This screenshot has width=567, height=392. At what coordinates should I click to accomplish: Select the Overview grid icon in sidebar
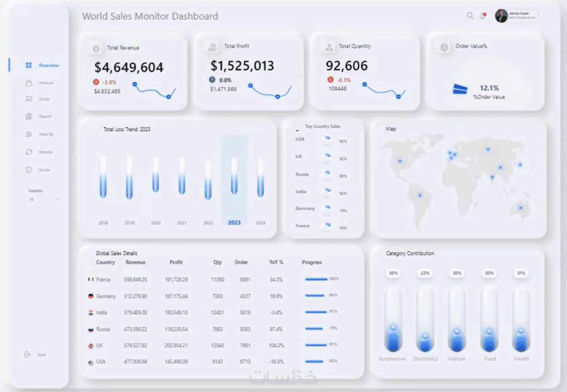29,65
